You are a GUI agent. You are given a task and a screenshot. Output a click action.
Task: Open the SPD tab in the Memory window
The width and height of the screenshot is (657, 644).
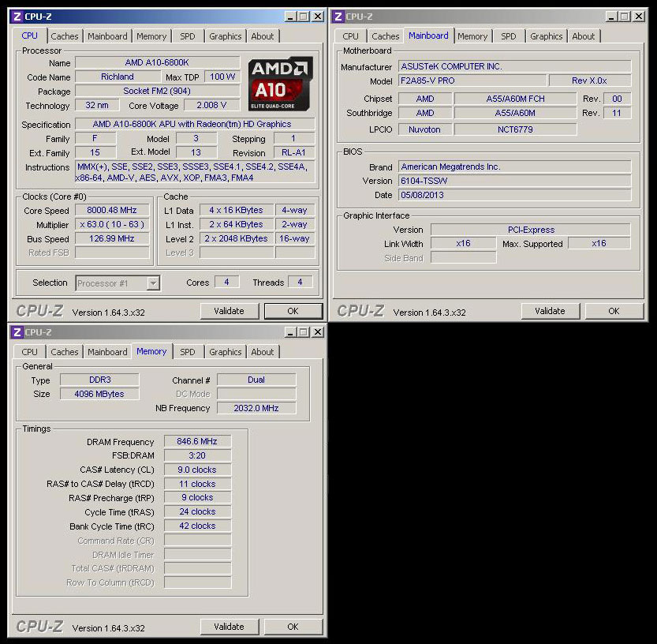pos(187,352)
